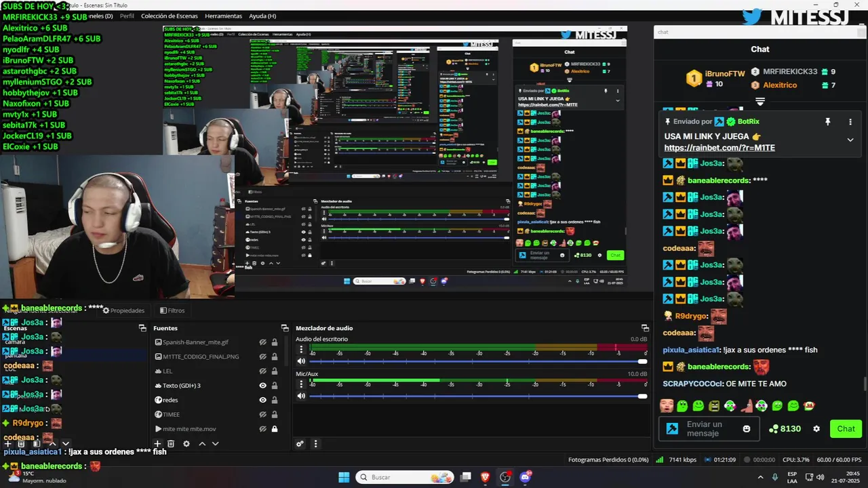Mute Audio del escritorio speaker icon
This screenshot has width=868, height=488.
[302, 361]
